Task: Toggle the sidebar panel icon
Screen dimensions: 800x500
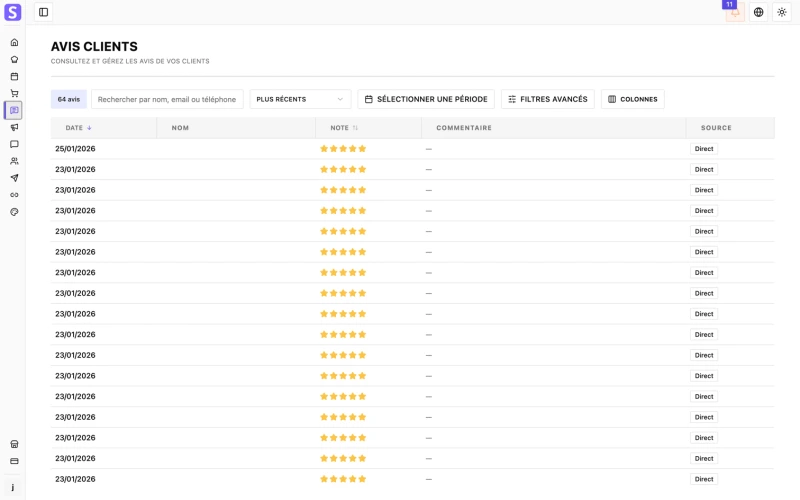Action: 43,12
